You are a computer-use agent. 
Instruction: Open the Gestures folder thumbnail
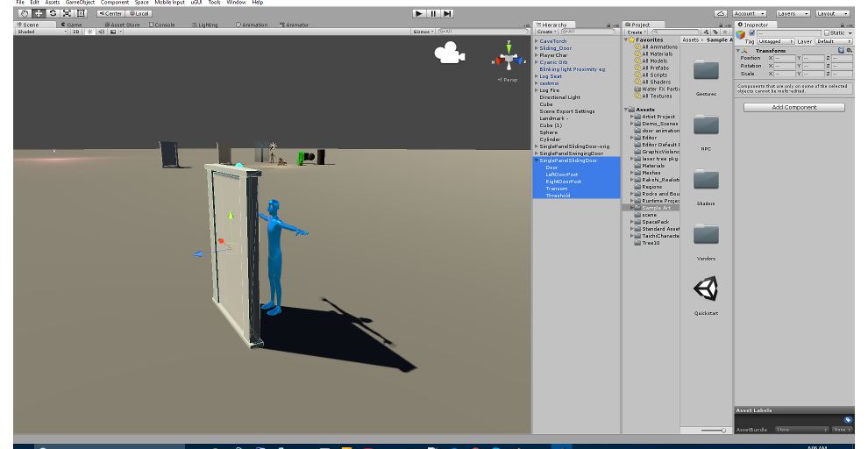(706, 70)
